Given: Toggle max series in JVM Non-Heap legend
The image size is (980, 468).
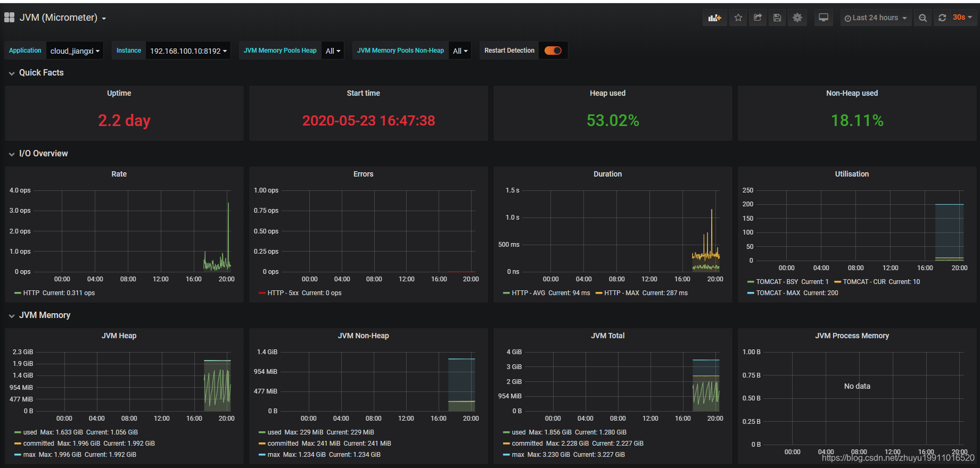Looking at the screenshot, I should [x=274, y=455].
